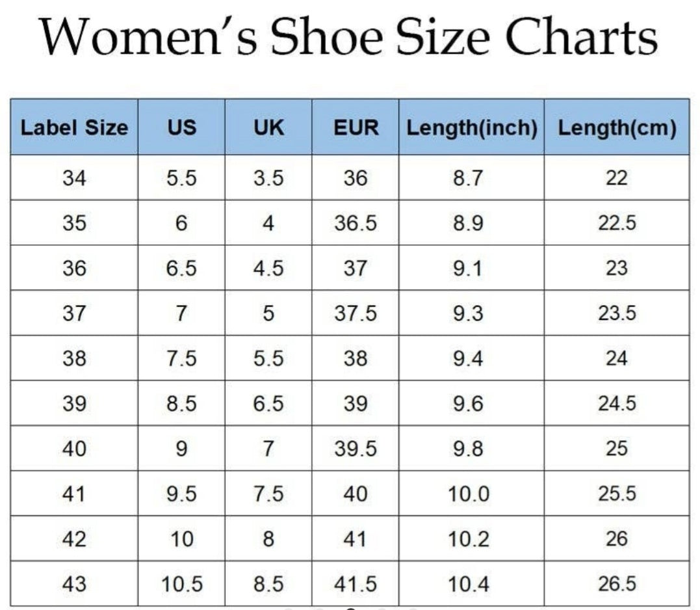Viewport: 700px width, 610px height.
Task: Select the EUR 36.5 cell
Action: [356, 223]
